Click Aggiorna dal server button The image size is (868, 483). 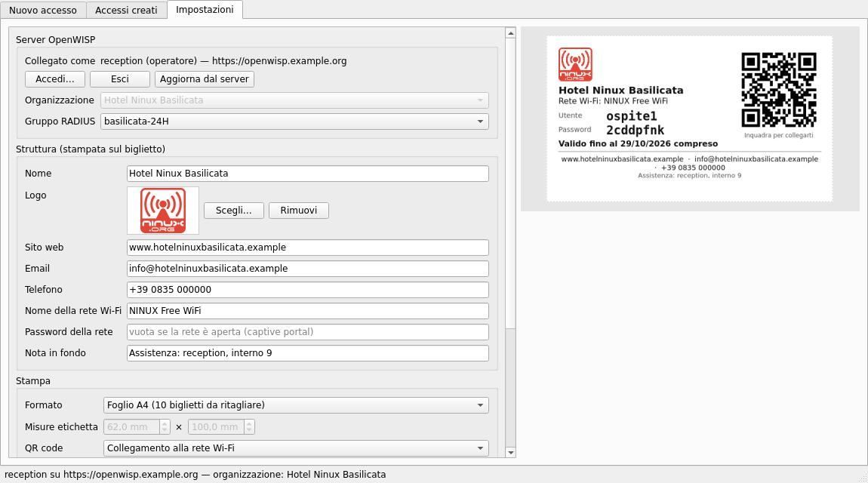point(205,79)
